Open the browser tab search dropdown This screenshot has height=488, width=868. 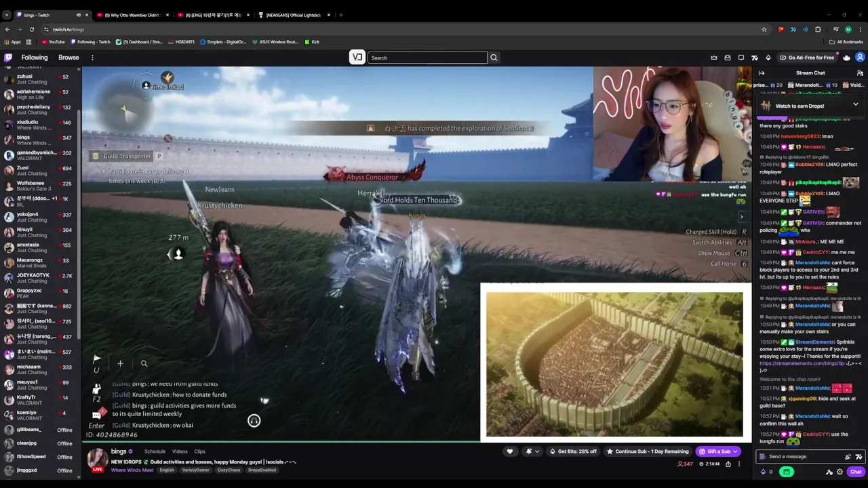pyautogui.click(x=7, y=15)
